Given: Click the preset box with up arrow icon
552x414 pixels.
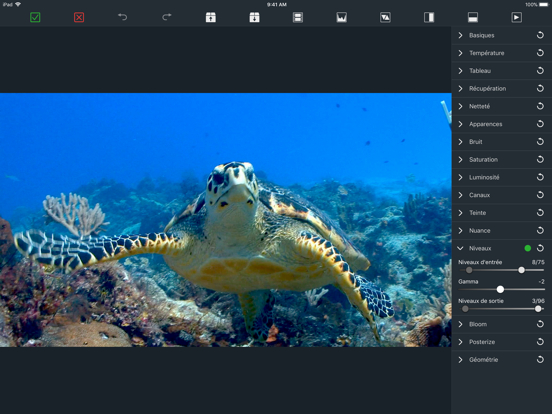Looking at the screenshot, I should (x=211, y=17).
